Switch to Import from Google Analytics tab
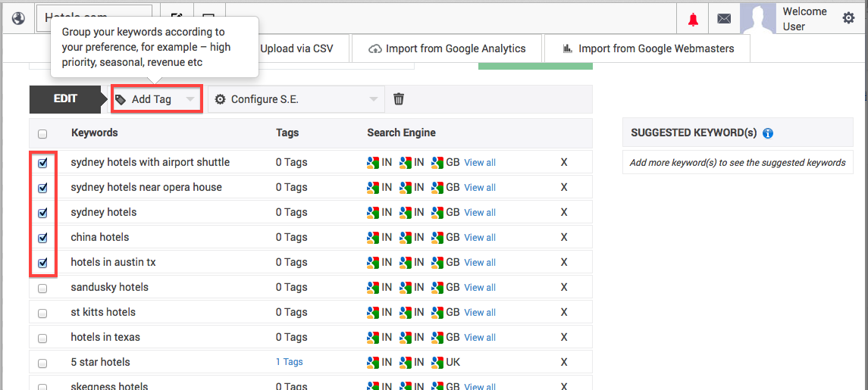868x390 pixels. (x=447, y=48)
